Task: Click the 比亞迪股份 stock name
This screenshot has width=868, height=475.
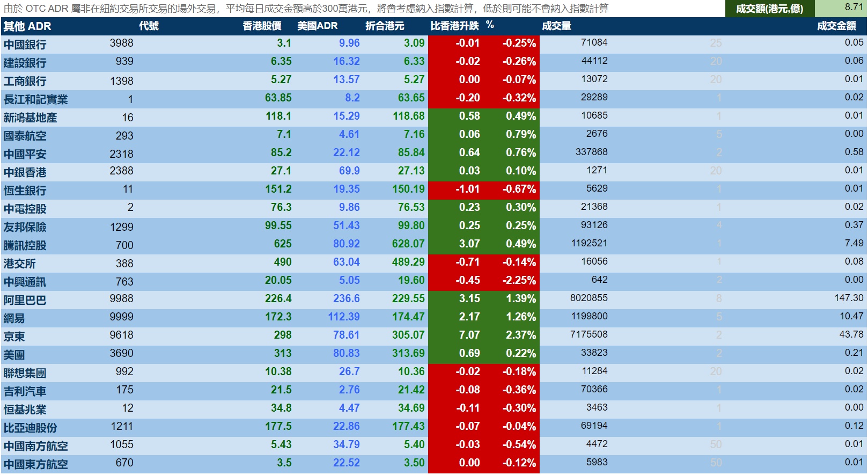Action: pos(30,428)
